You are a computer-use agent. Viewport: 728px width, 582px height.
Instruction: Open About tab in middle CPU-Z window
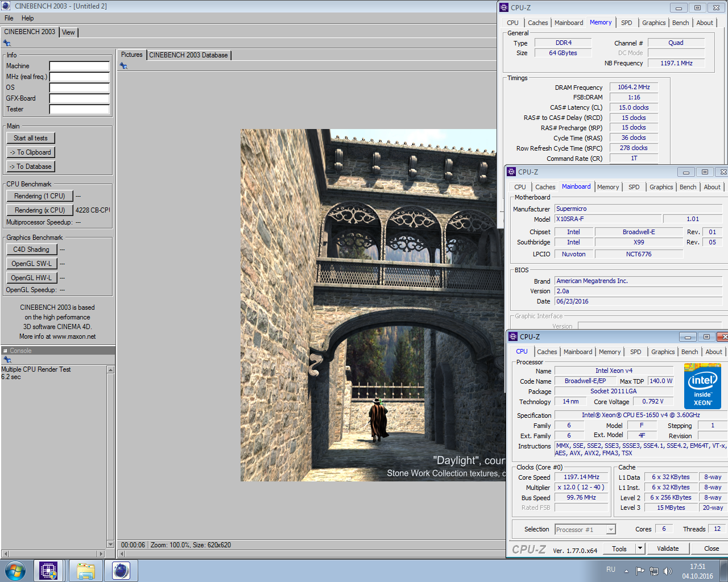pos(712,187)
